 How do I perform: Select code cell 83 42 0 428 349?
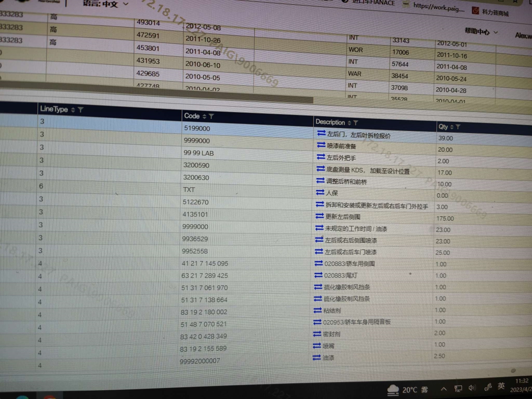click(x=203, y=336)
